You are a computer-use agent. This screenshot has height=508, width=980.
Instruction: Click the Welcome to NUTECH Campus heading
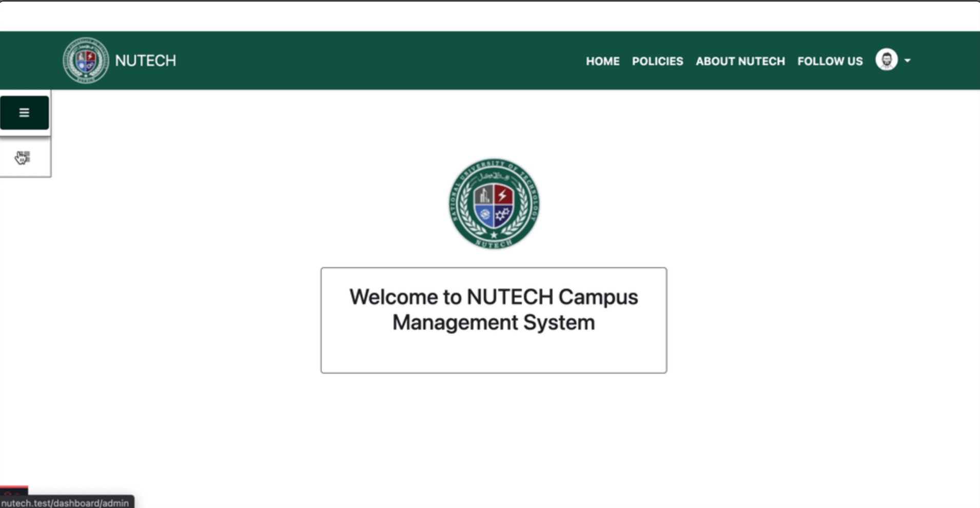click(x=494, y=310)
